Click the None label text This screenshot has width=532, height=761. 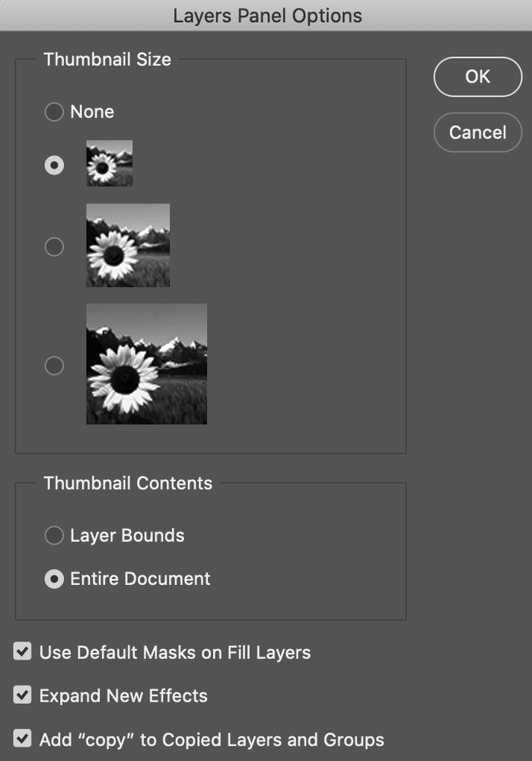tap(92, 112)
